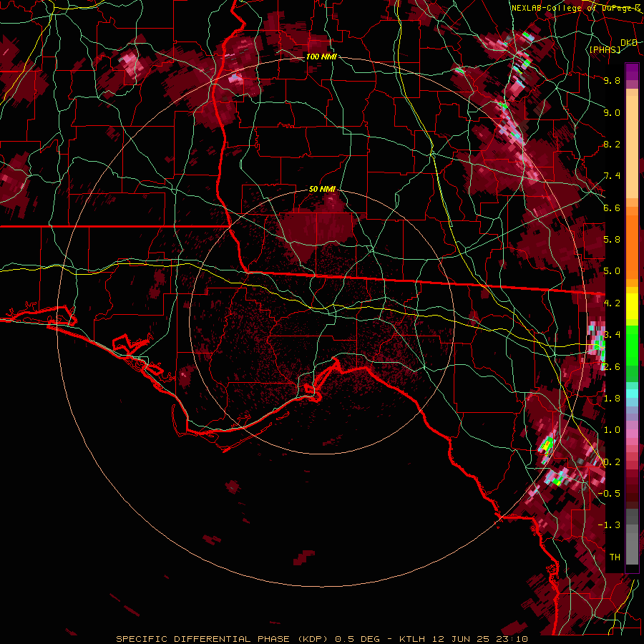644x644 pixels.
Task: Click the 0.2 scale value
Action: 612,462
